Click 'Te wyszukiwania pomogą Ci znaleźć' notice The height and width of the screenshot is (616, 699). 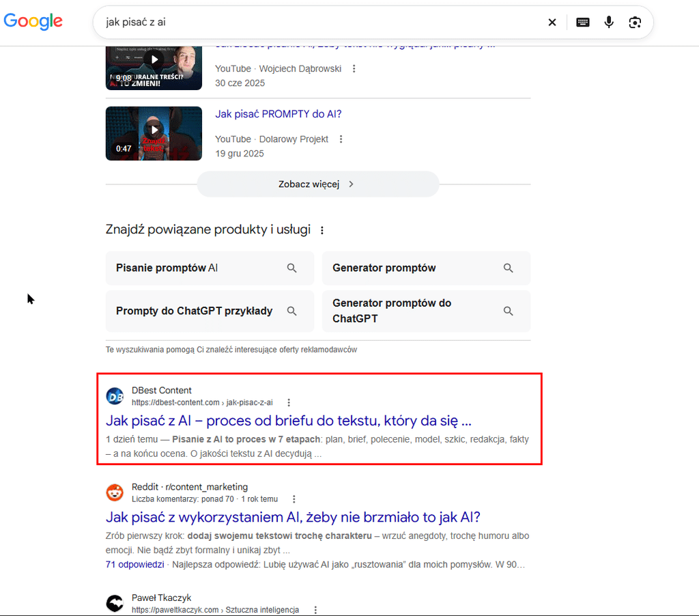(x=231, y=350)
